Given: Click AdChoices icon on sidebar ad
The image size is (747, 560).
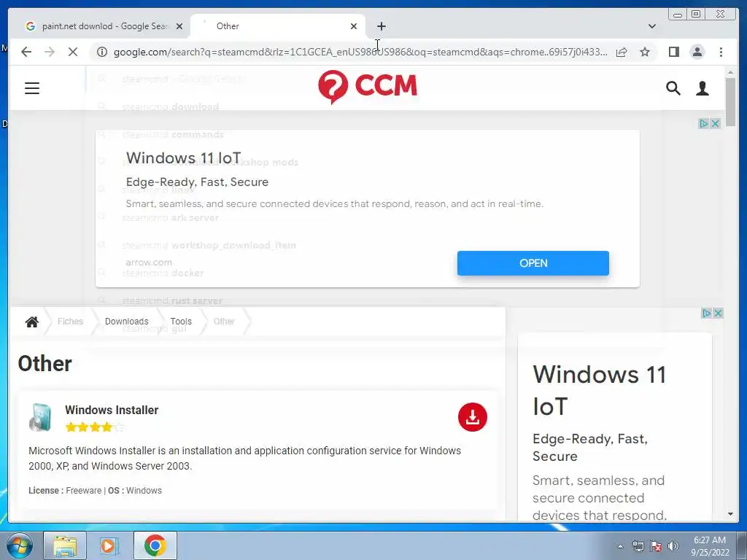Looking at the screenshot, I should pos(706,313).
